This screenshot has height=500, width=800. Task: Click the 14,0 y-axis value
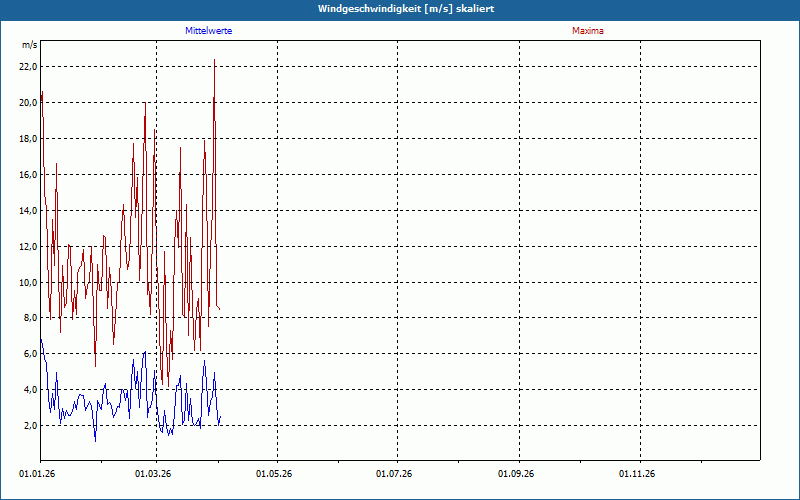point(28,211)
